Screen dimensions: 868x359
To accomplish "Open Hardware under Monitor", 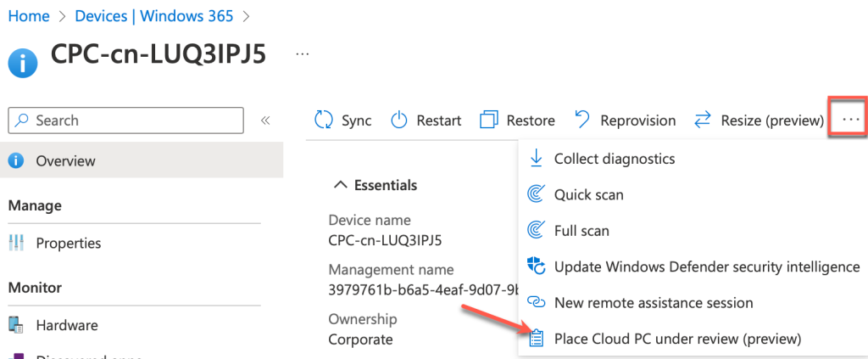I will pyautogui.click(x=67, y=325).
